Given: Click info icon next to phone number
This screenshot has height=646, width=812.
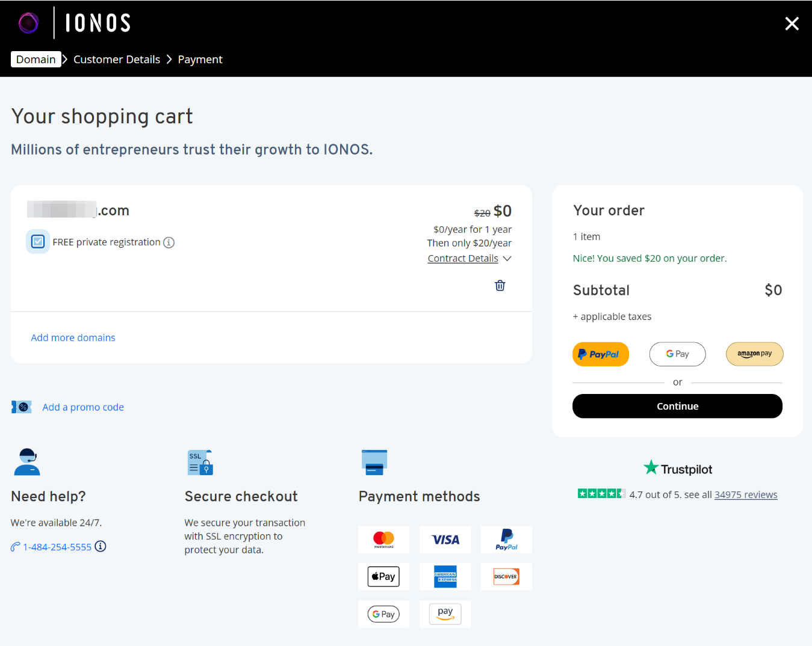Looking at the screenshot, I should (x=101, y=546).
